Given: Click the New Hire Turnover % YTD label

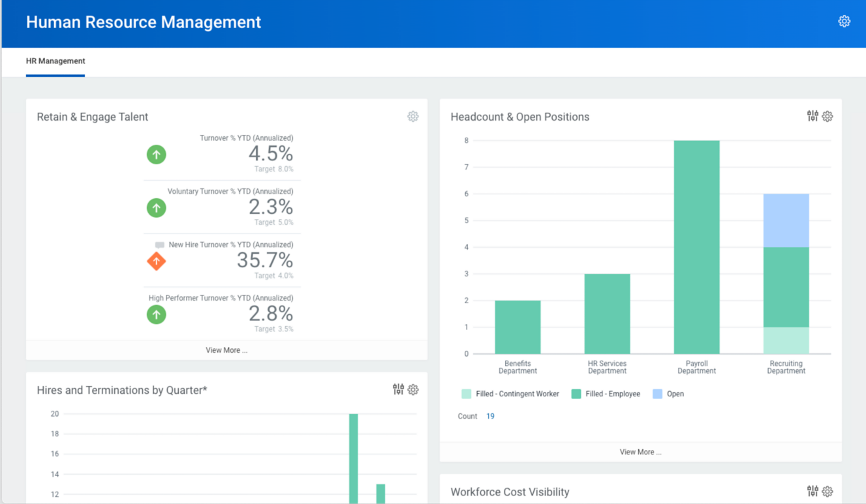Looking at the screenshot, I should (x=231, y=245).
